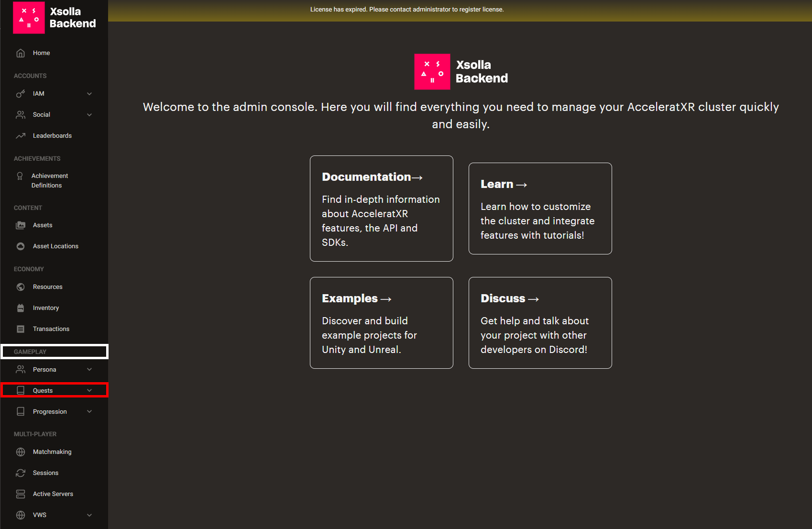812x529 pixels.
Task: Click the license expired banner message
Action: (x=407, y=10)
